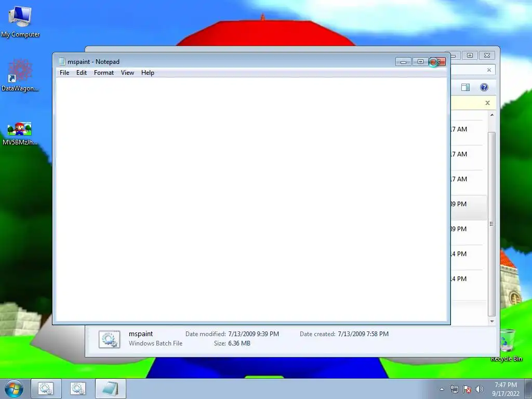Switch to second batch file taskbar button
The height and width of the screenshot is (399, 532).
tap(78, 389)
